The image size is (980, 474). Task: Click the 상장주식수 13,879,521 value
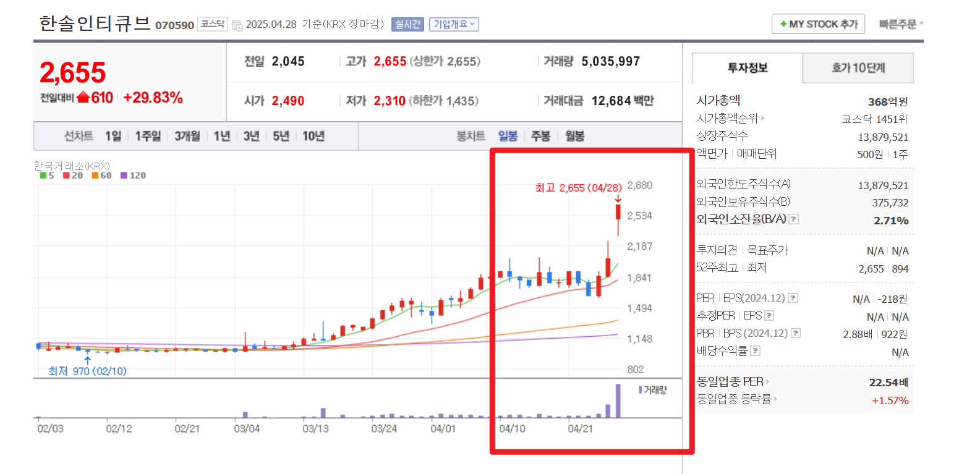(883, 137)
